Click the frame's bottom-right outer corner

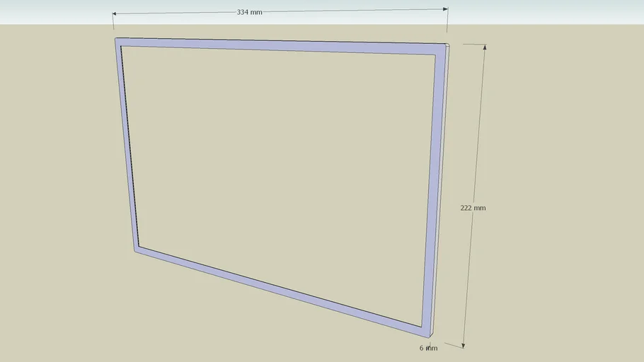430,337
